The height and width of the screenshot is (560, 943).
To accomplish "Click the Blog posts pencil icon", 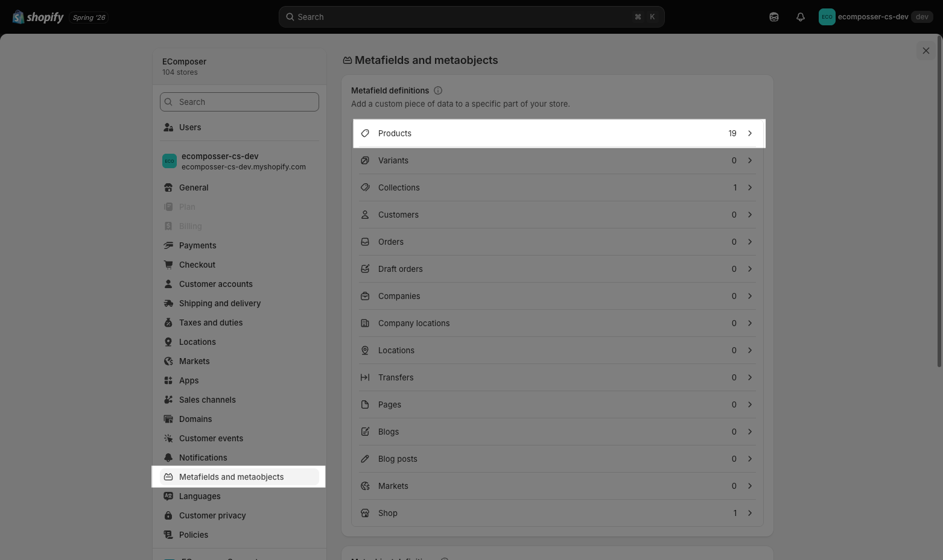I will [365, 459].
